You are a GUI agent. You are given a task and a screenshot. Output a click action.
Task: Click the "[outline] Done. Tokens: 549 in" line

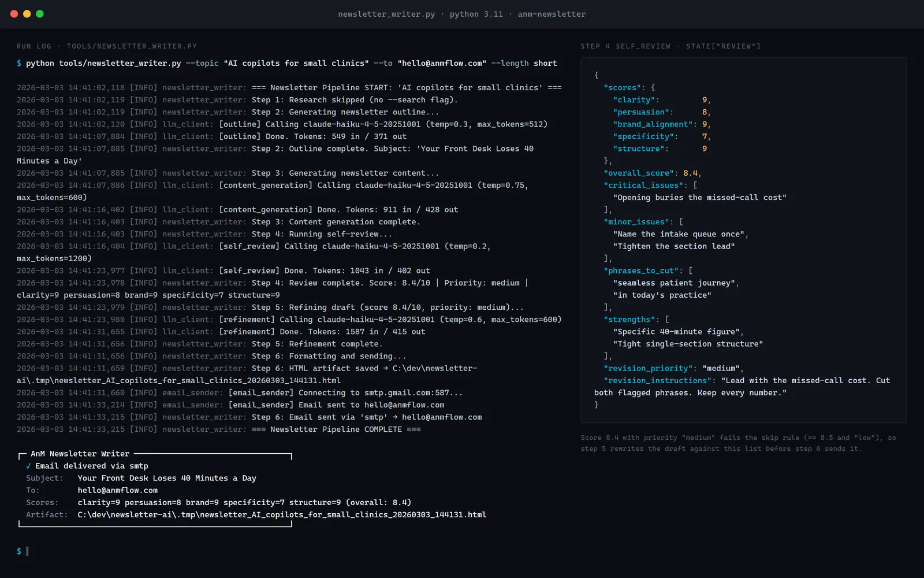pos(212,136)
